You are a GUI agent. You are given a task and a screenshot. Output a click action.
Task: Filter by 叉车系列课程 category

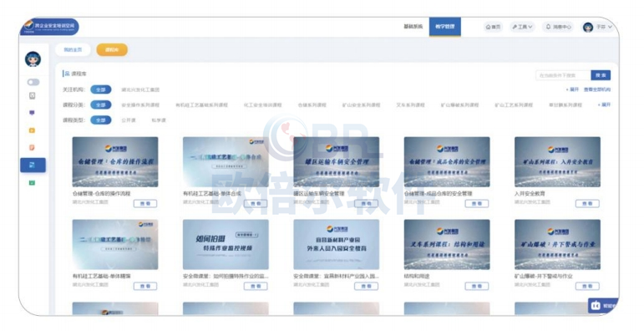pyautogui.click(x=410, y=105)
